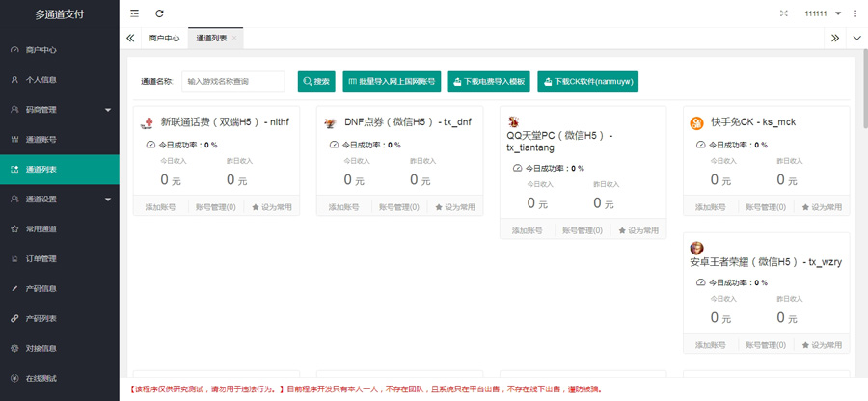
Task: Click the 安卓王者荣耀 game avatar icon
Action: pos(696,248)
